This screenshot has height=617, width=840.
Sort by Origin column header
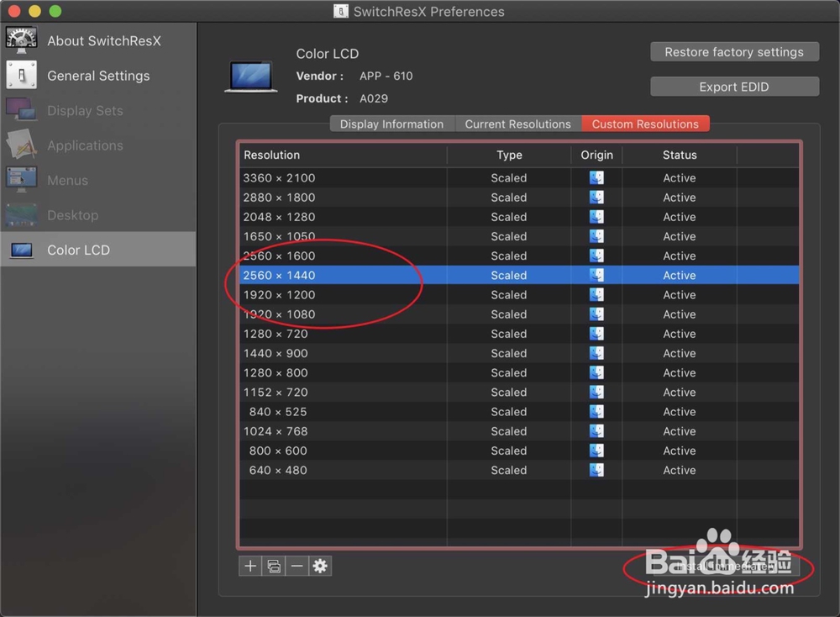pos(596,155)
